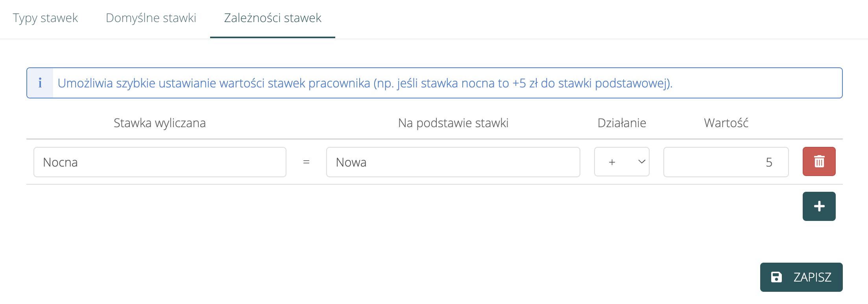Click the Wartość column header
868x304 pixels.
click(x=726, y=123)
